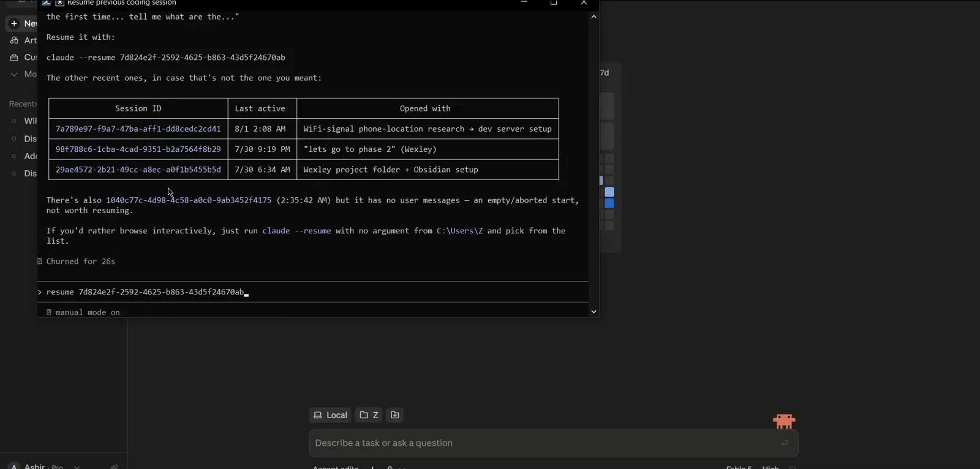The image size is (980, 469).
Task: Click session ID 1040c77c-4d98-4c58-a0c0-9ab3452f4175
Action: (x=189, y=200)
